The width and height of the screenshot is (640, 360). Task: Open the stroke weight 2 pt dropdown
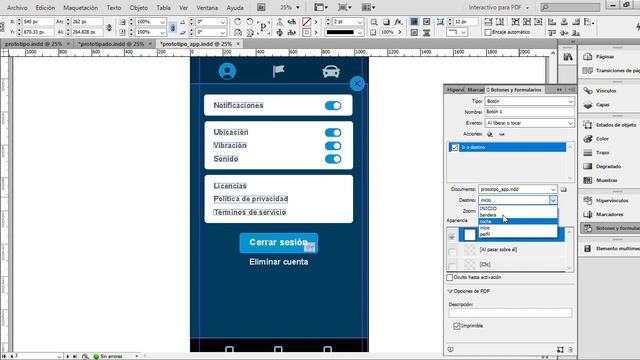point(360,22)
